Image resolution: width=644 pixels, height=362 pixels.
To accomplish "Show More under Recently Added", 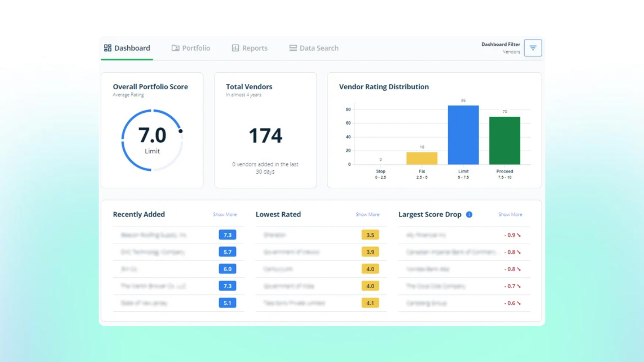I will [x=225, y=214].
